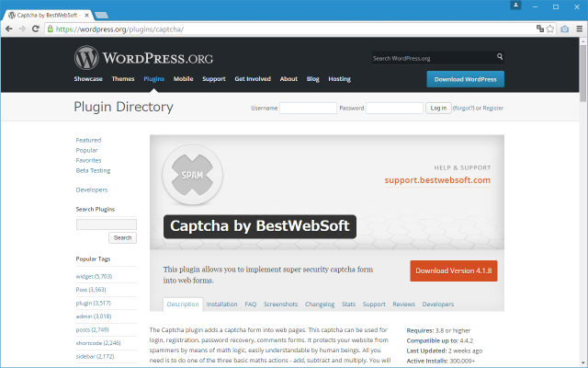Open the Chrome hamburger menu
Screen dimensions: 588x368
point(580,29)
